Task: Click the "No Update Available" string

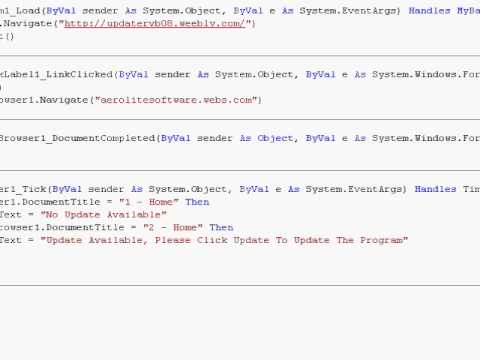Action: pos(103,215)
